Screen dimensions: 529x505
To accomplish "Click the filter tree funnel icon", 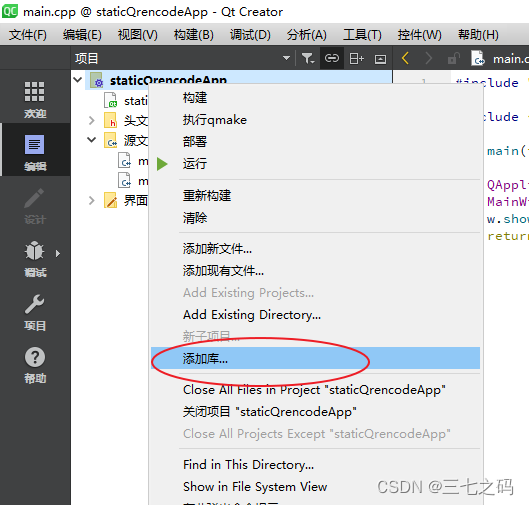I will (x=308, y=59).
